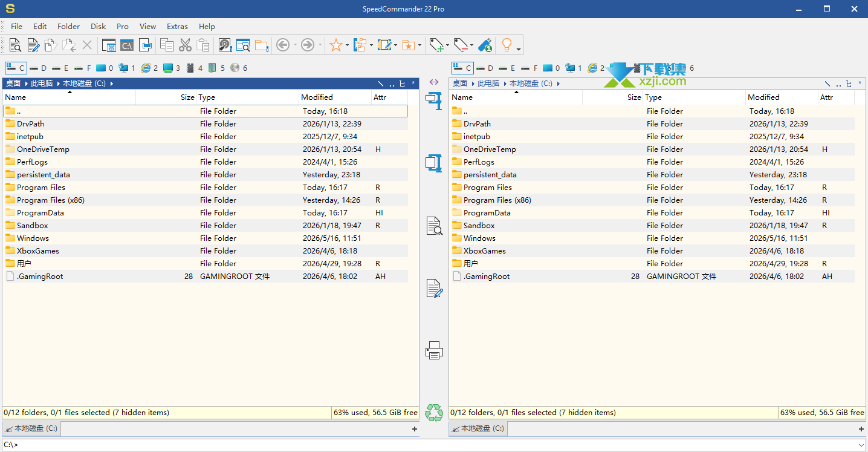Add new tab in left panel
This screenshot has height=452, width=868.
[x=415, y=429]
